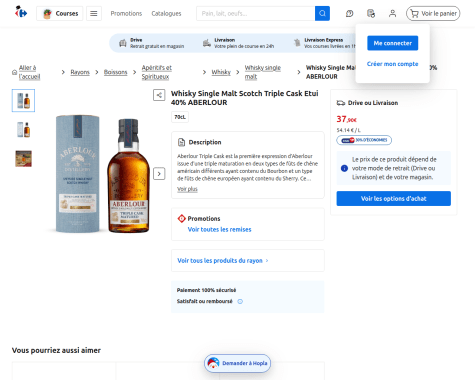Click the Satisfait ou remboursé info icon

click(x=240, y=301)
